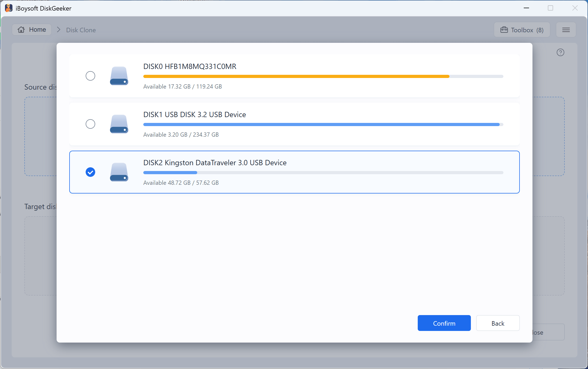Click the Toolbox briefcase icon

(x=504, y=30)
